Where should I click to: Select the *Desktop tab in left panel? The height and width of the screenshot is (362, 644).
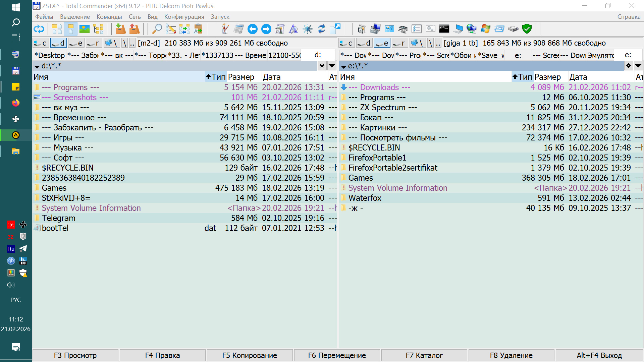click(49, 55)
